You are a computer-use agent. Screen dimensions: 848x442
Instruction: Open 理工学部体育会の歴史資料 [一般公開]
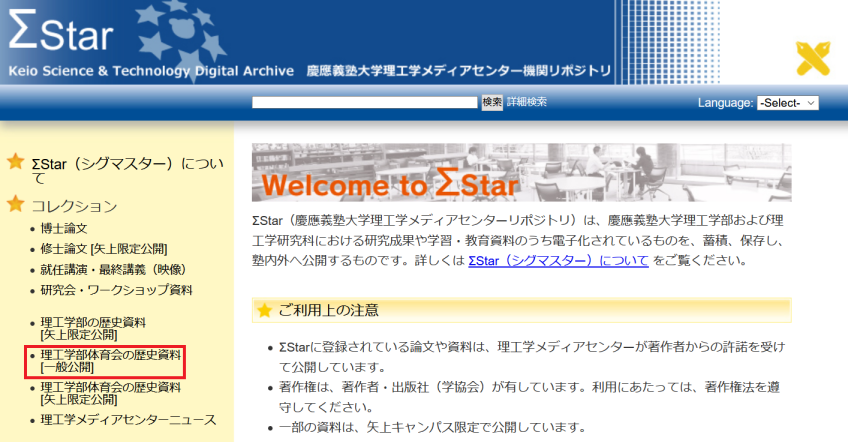click(x=111, y=361)
